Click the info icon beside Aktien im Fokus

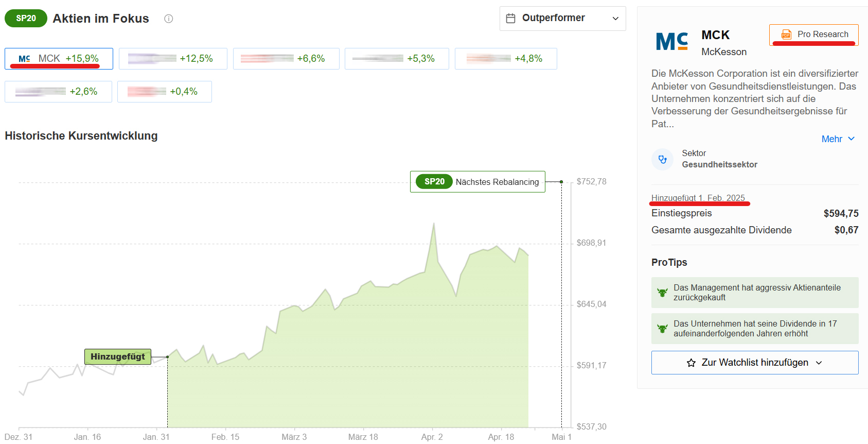[x=168, y=19]
